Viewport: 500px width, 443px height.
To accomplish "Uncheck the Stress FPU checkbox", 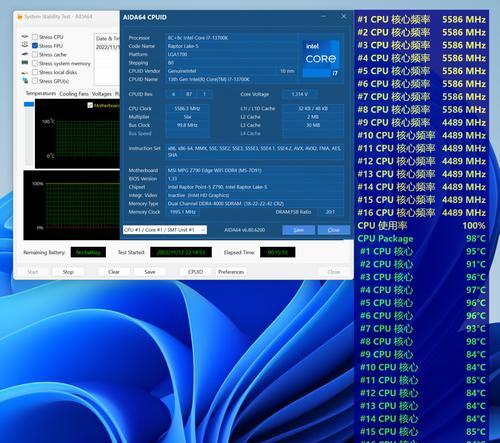I will [35, 46].
